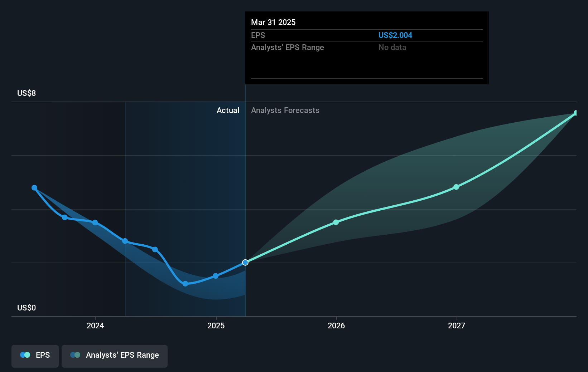Click the 2027 forecast EPS data point

pyautogui.click(x=456, y=187)
